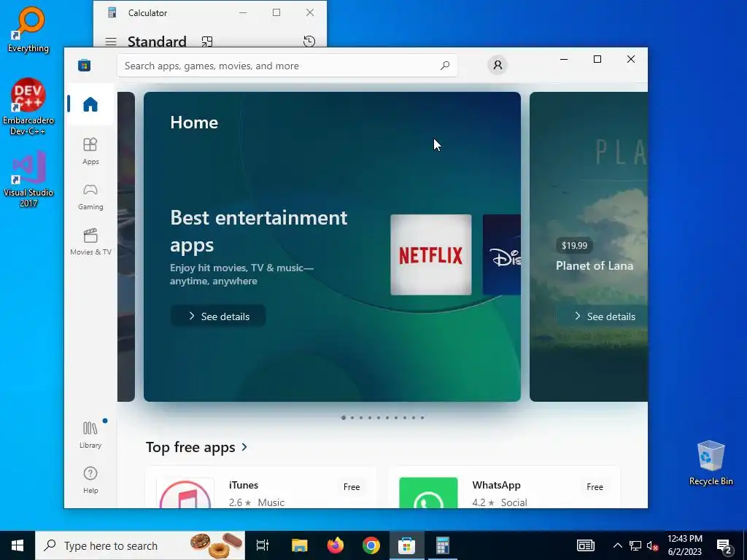Viewport: 747px width, 560px height.
Task: Click See details for Planet of Lana
Action: click(x=603, y=316)
